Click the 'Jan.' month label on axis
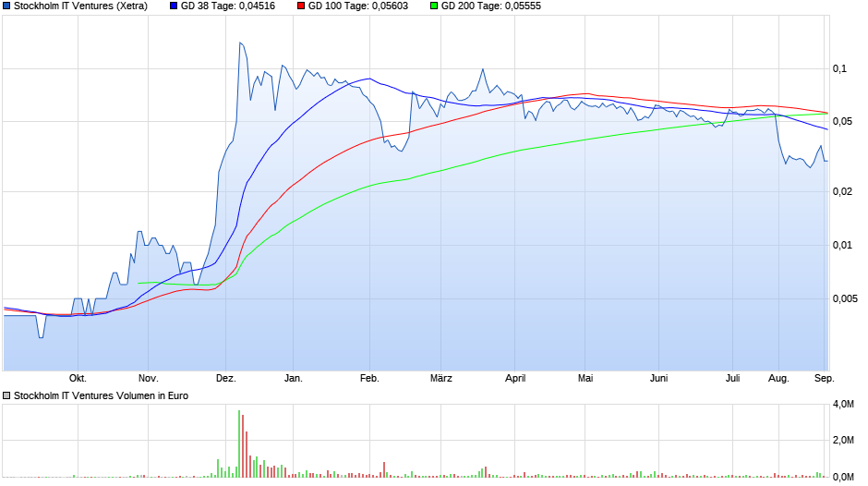This screenshot has height=486, width=868. coord(294,378)
